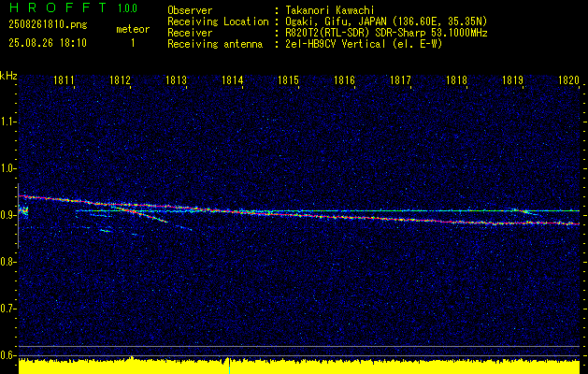The height and width of the screenshot is (374, 588).
Task: Click the antenna 2el-HB9CV Vertical text
Action: [364, 44]
